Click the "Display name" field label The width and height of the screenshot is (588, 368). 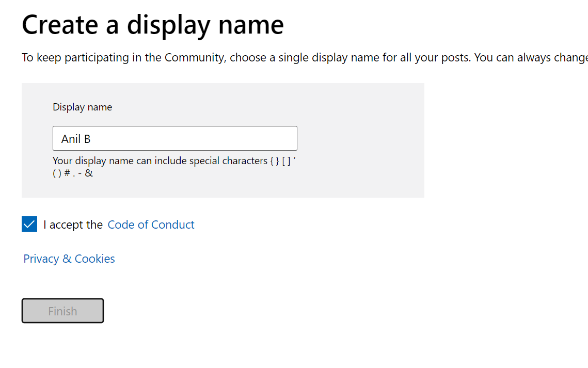[82, 107]
